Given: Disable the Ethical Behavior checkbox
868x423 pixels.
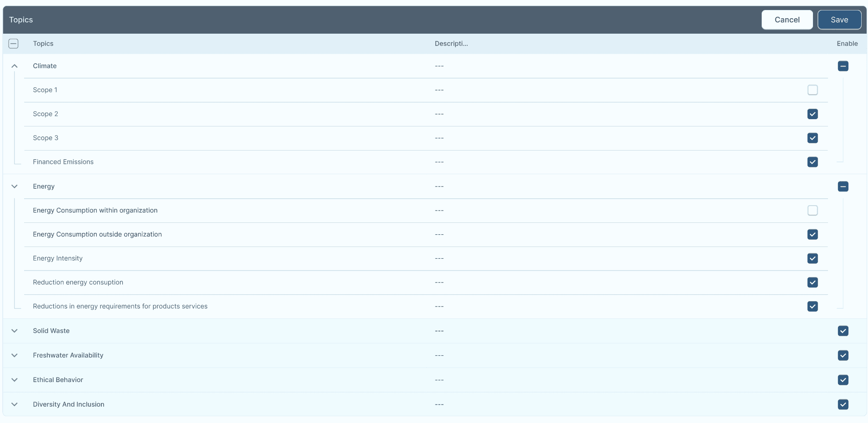Looking at the screenshot, I should coord(843,380).
